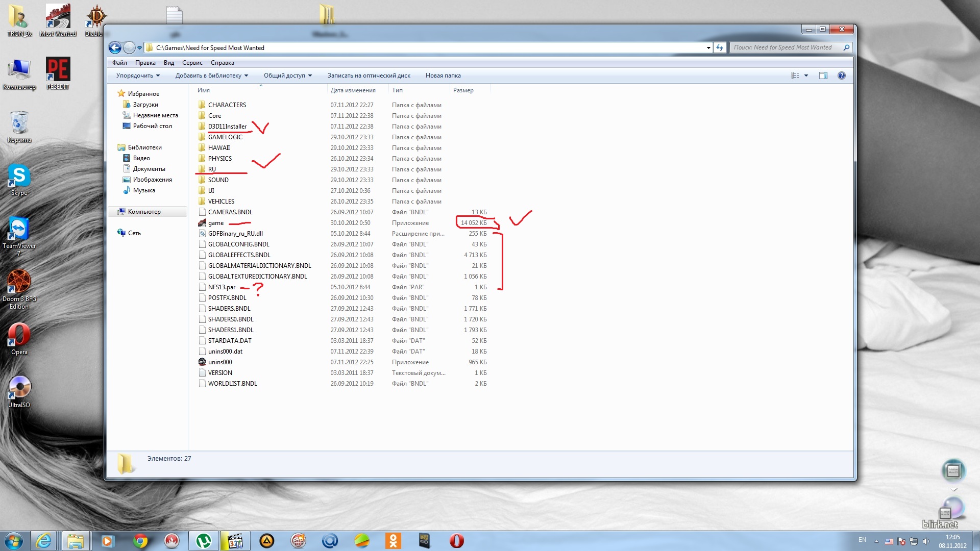Screen dimensions: 980x551
Task: Open the Правка menu
Action: point(145,63)
